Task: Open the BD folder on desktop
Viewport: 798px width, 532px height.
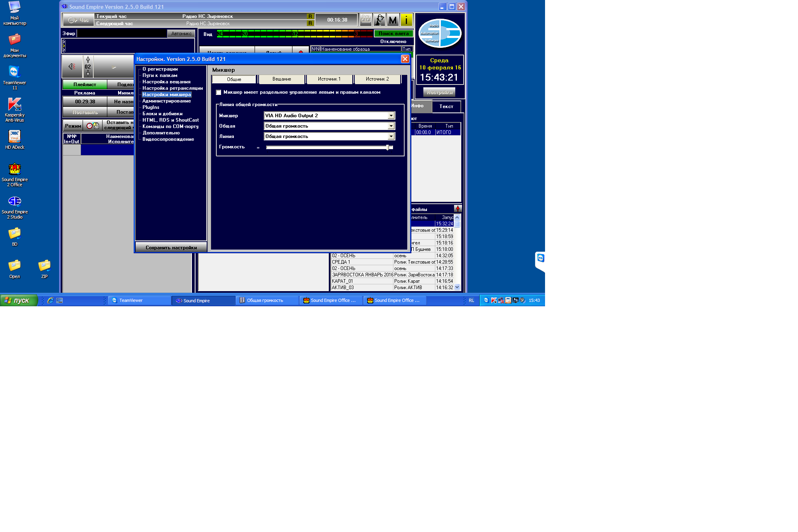Action: [14, 236]
